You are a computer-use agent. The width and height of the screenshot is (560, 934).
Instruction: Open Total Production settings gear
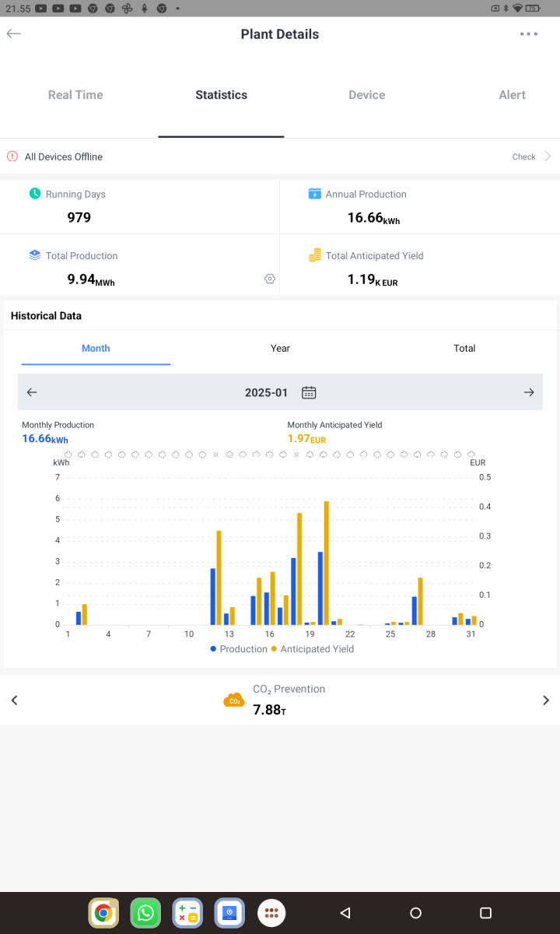click(270, 279)
